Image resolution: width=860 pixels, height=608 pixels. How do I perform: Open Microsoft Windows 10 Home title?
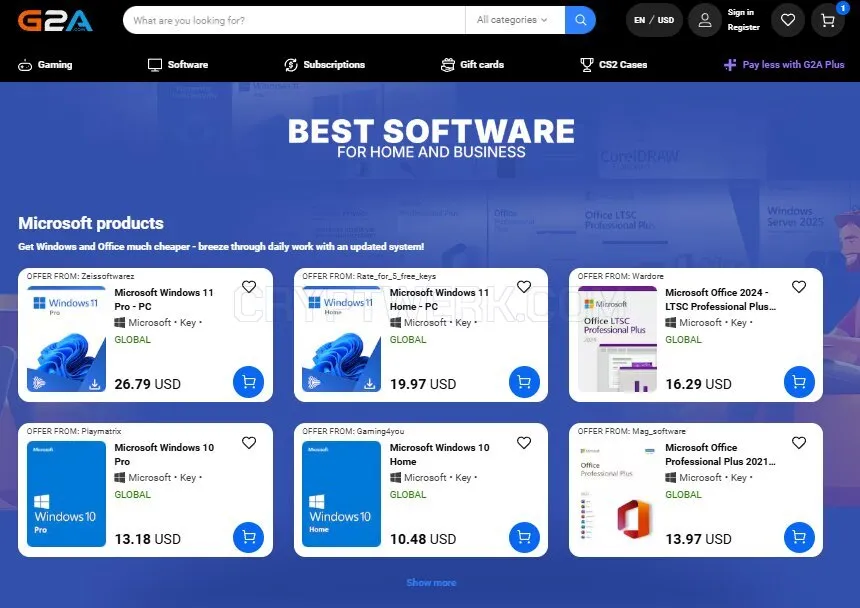[x=439, y=454]
